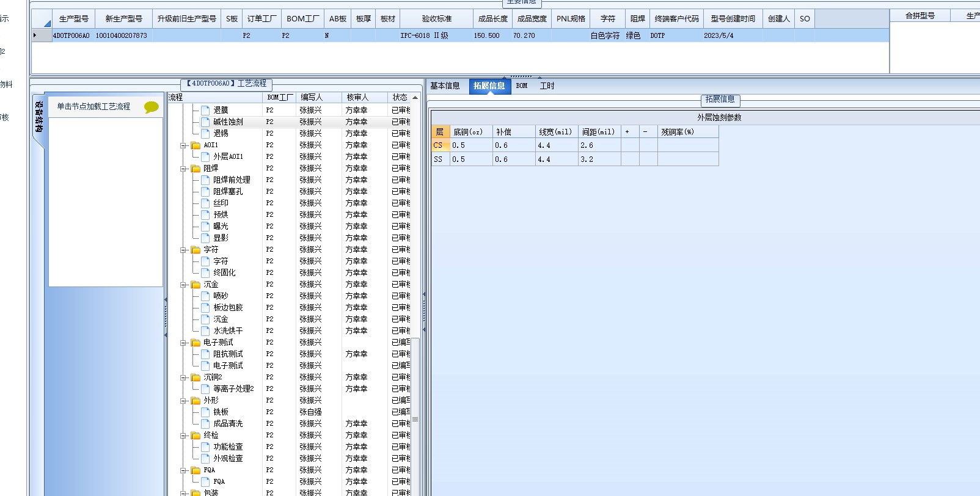
Task: Click the folder icon of 外形
Action: [x=196, y=400]
